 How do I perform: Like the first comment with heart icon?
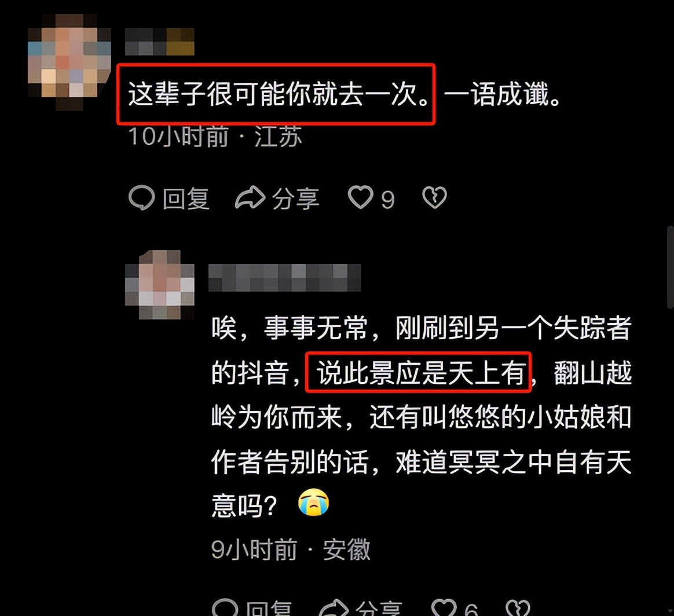[x=360, y=197]
